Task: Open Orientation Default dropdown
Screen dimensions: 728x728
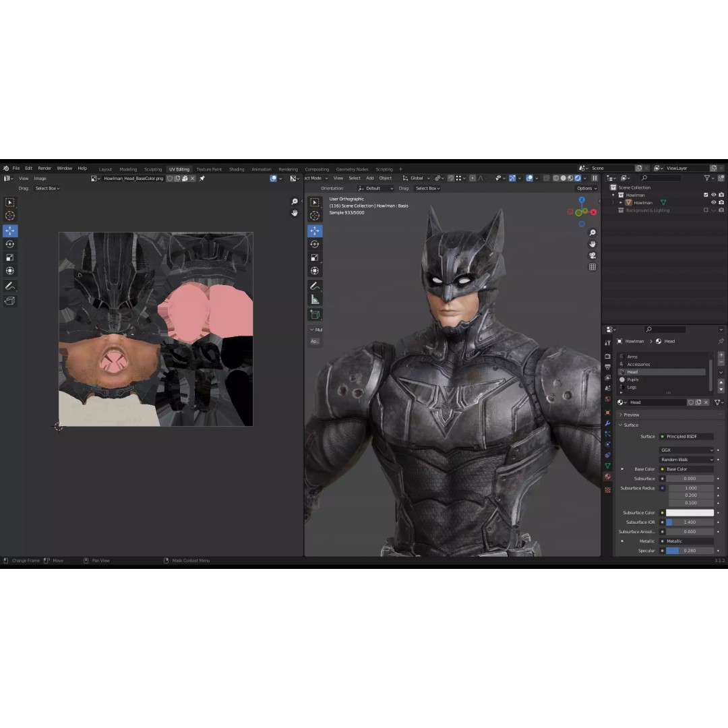Action: click(375, 189)
